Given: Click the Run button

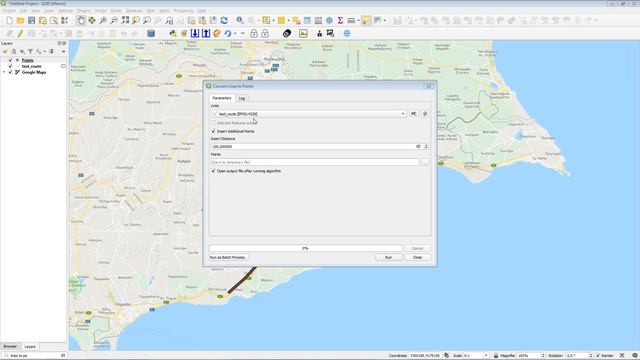Looking at the screenshot, I should [x=389, y=258].
